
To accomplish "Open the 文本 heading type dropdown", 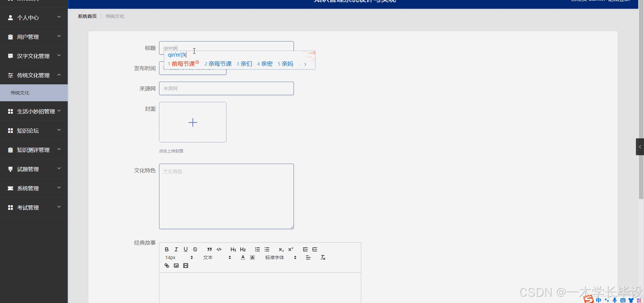I will (x=217, y=257).
